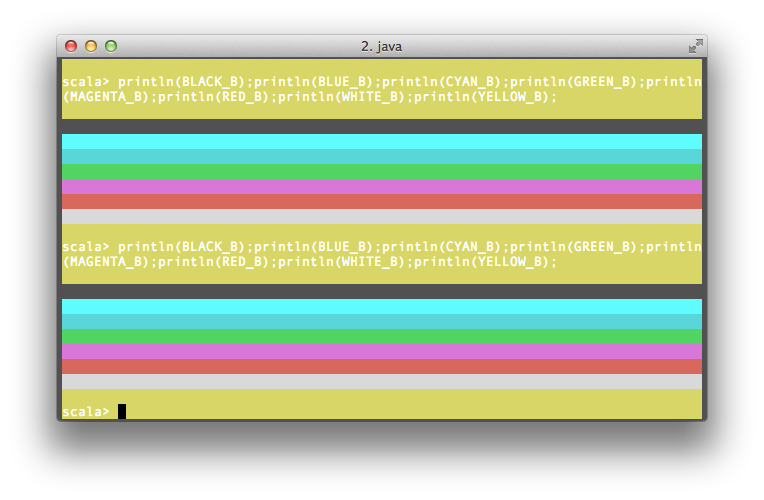Click the black block cursor at the prompt
Screen dimensions: 764x500
(x=122, y=411)
